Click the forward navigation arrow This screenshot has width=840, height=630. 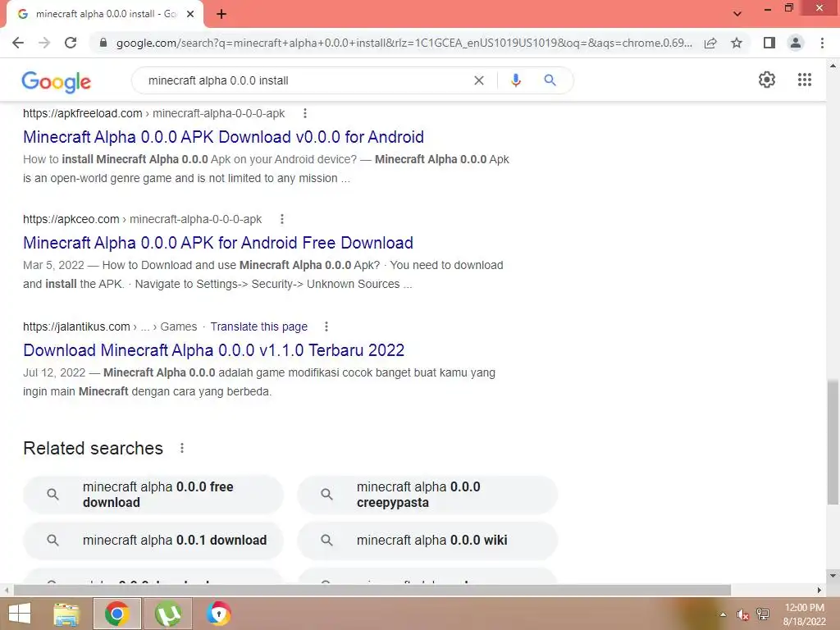[44, 43]
